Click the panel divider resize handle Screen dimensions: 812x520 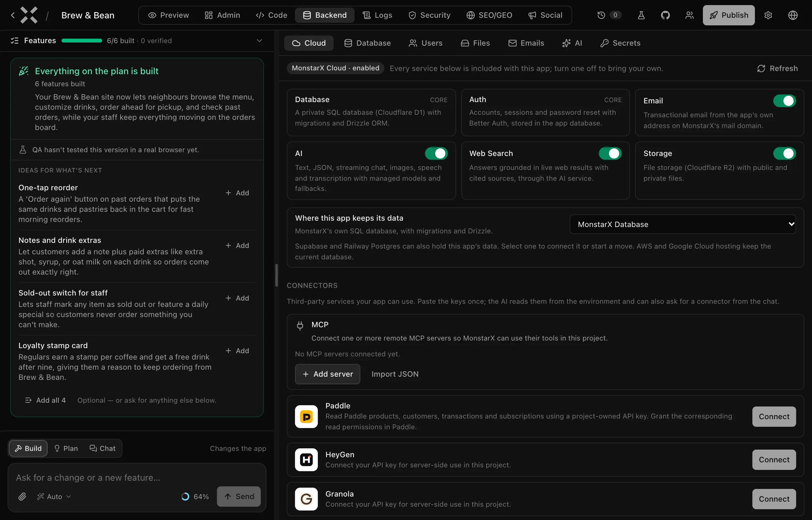pos(276,275)
